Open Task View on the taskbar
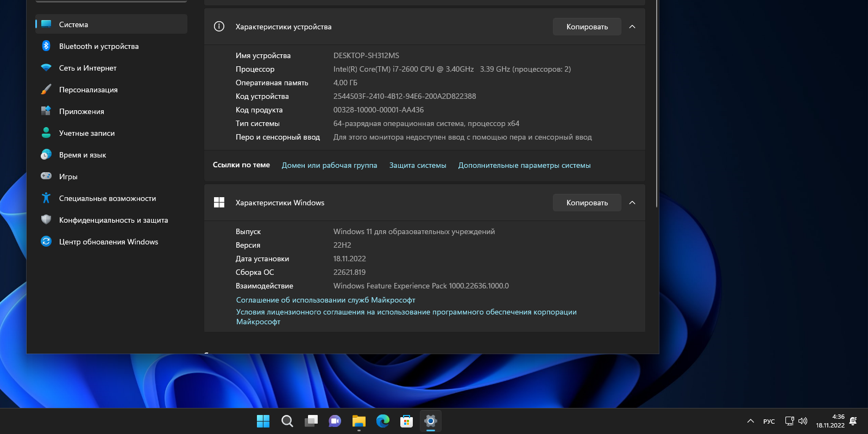 311,421
